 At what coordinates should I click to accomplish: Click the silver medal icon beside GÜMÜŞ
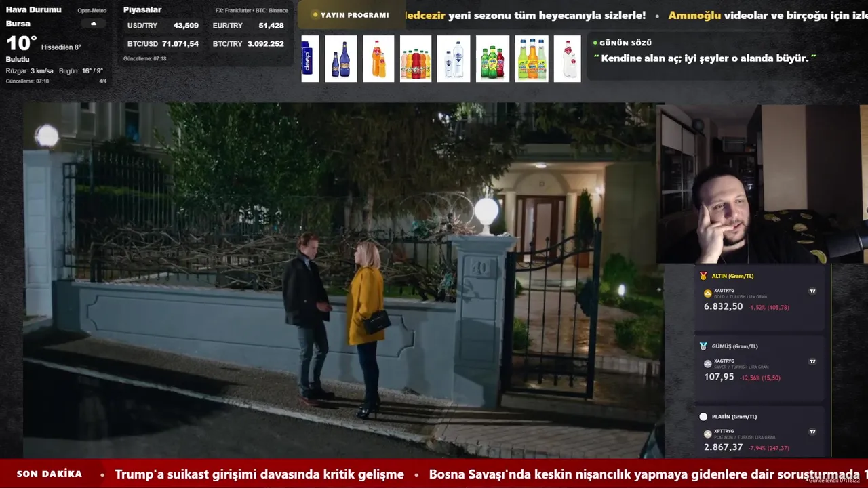click(x=703, y=346)
